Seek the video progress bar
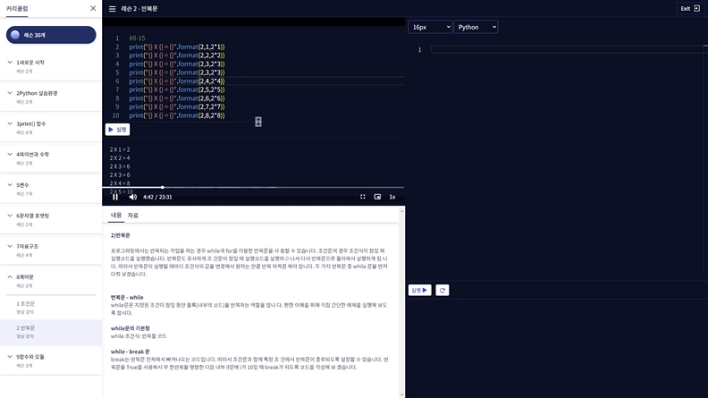Image resolution: width=708 pixels, height=398 pixels. [x=253, y=187]
